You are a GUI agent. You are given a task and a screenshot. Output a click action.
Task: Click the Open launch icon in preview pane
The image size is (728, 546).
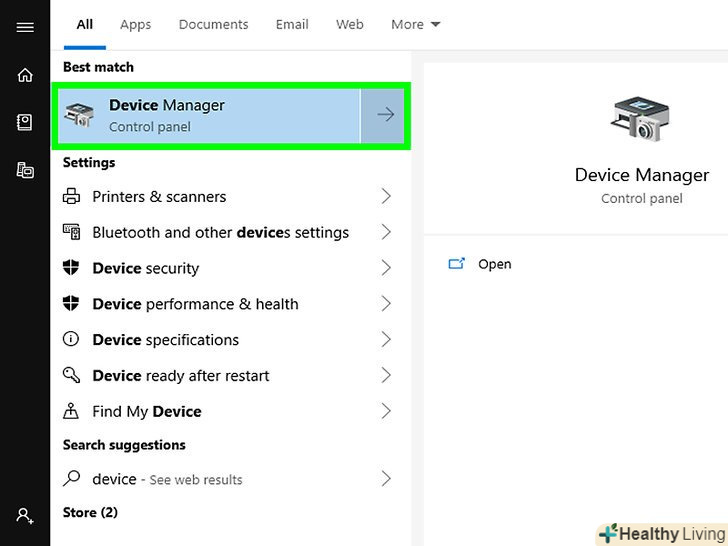(456, 264)
